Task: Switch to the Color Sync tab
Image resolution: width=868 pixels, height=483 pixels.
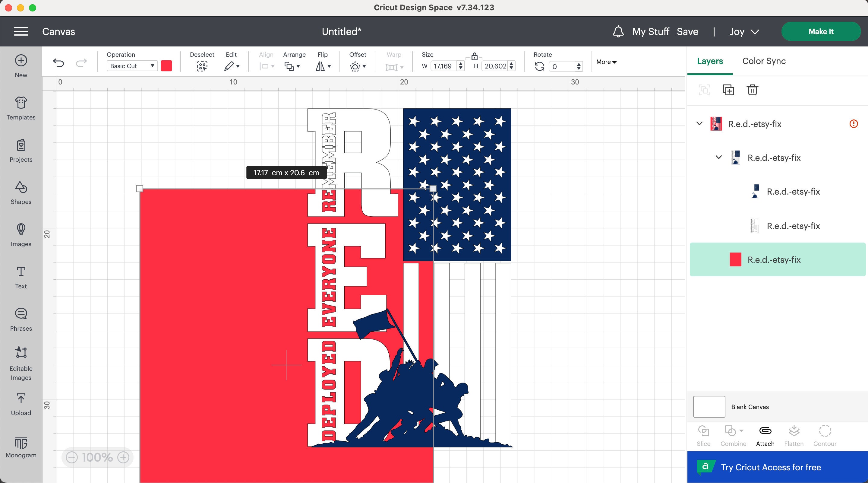Action: (764, 61)
